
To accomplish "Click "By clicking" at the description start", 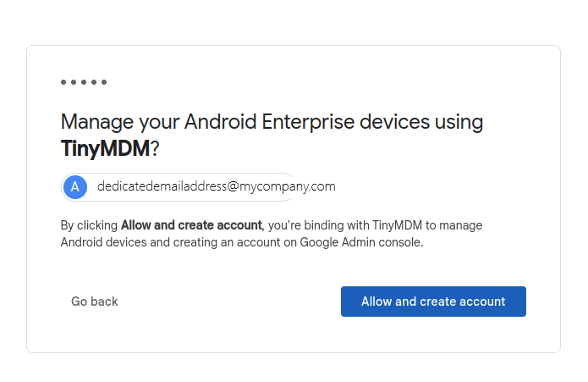I will [x=89, y=225].
